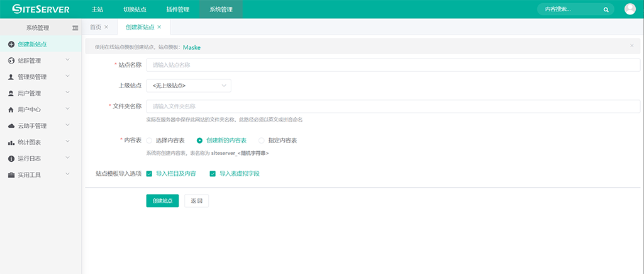Click the 用户中心 home icon
The height and width of the screenshot is (274, 644).
click(x=11, y=110)
